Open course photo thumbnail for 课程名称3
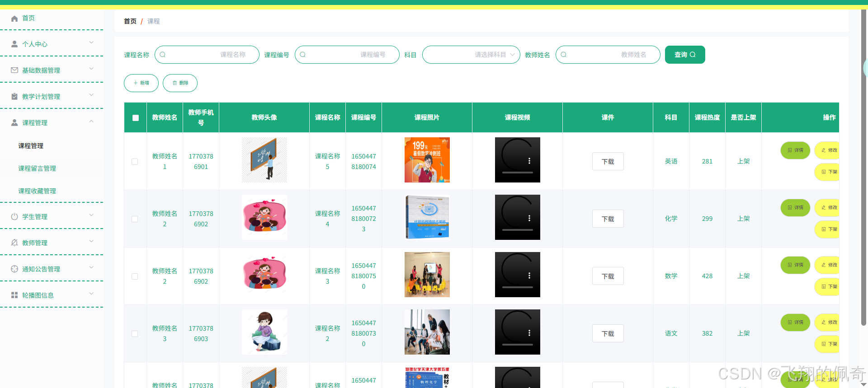The height and width of the screenshot is (388, 868). (427, 275)
